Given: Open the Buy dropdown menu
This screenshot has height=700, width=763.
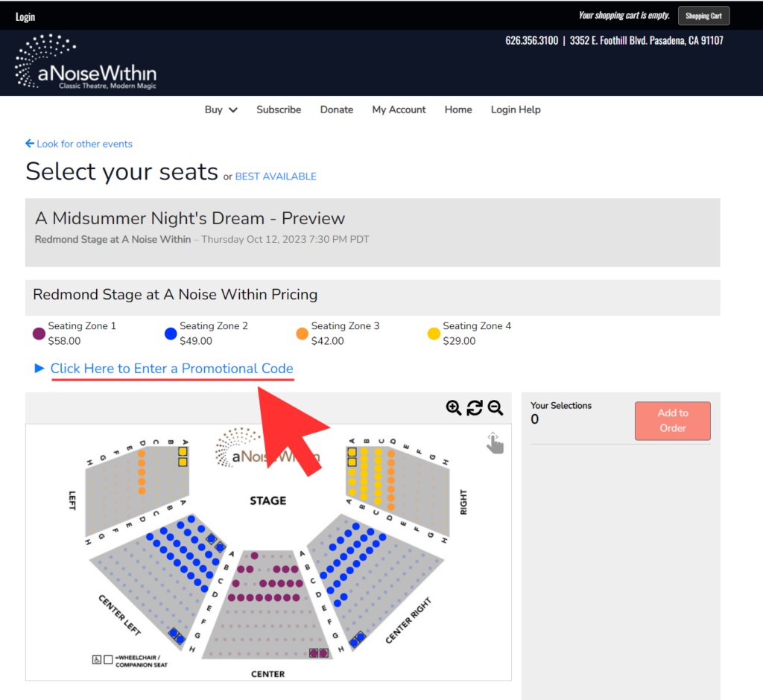Looking at the screenshot, I should pos(220,109).
